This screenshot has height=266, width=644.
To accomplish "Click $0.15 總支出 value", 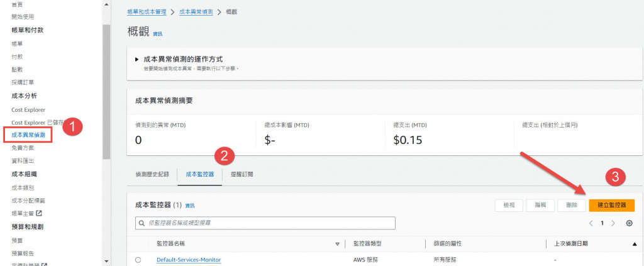I will click(x=408, y=140).
